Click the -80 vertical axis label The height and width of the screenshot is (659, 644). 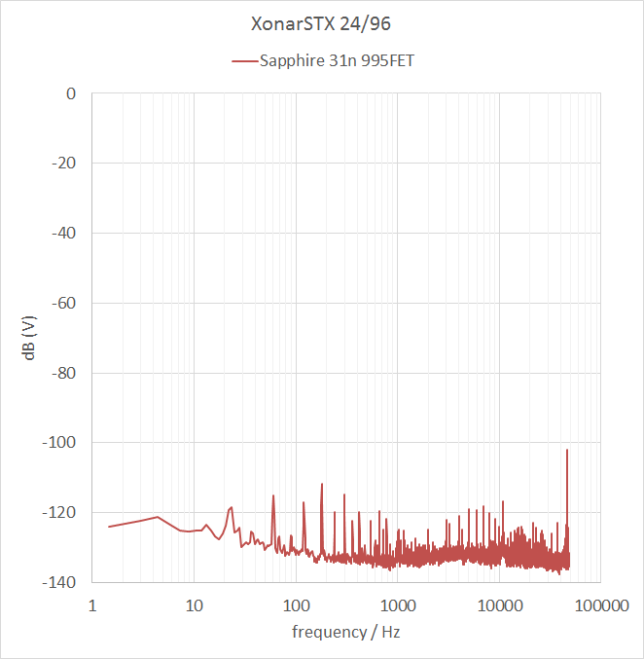(63, 373)
